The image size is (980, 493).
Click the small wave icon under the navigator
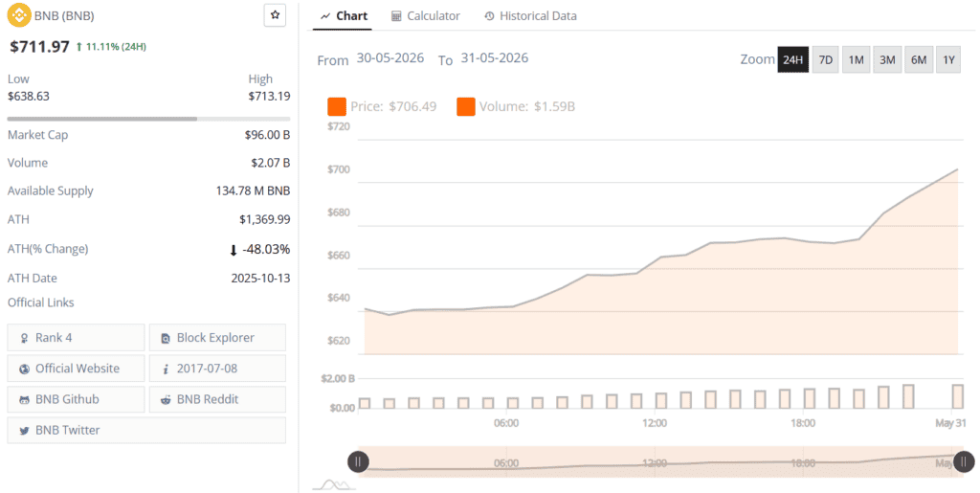coord(334,484)
